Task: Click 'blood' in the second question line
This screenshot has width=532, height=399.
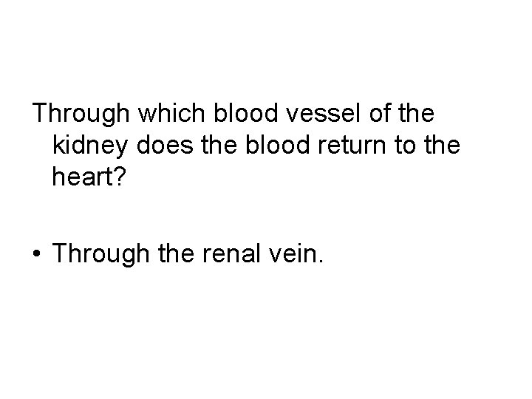Action: click(x=278, y=145)
